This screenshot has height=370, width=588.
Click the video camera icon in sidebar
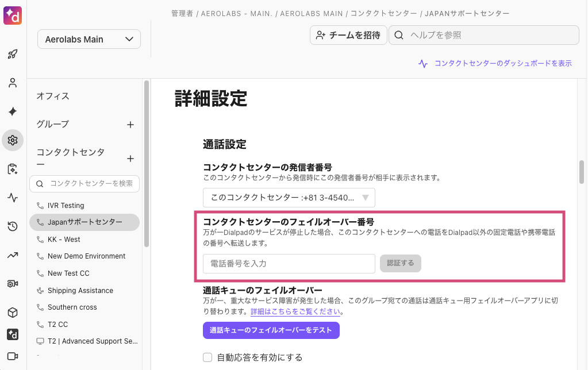point(13,356)
